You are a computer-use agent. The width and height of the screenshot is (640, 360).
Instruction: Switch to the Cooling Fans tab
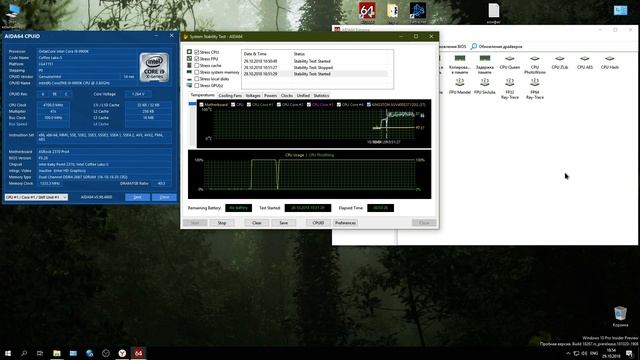[x=230, y=96]
